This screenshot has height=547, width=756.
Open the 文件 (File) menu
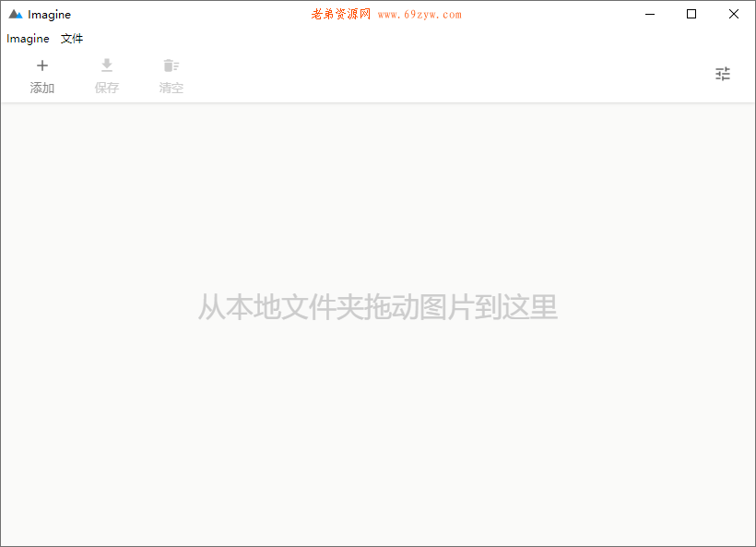72,39
